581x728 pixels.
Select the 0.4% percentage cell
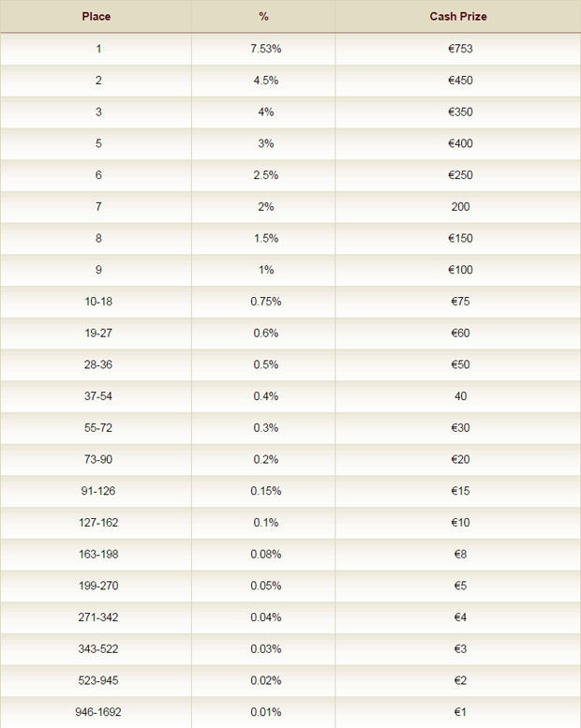click(x=265, y=396)
